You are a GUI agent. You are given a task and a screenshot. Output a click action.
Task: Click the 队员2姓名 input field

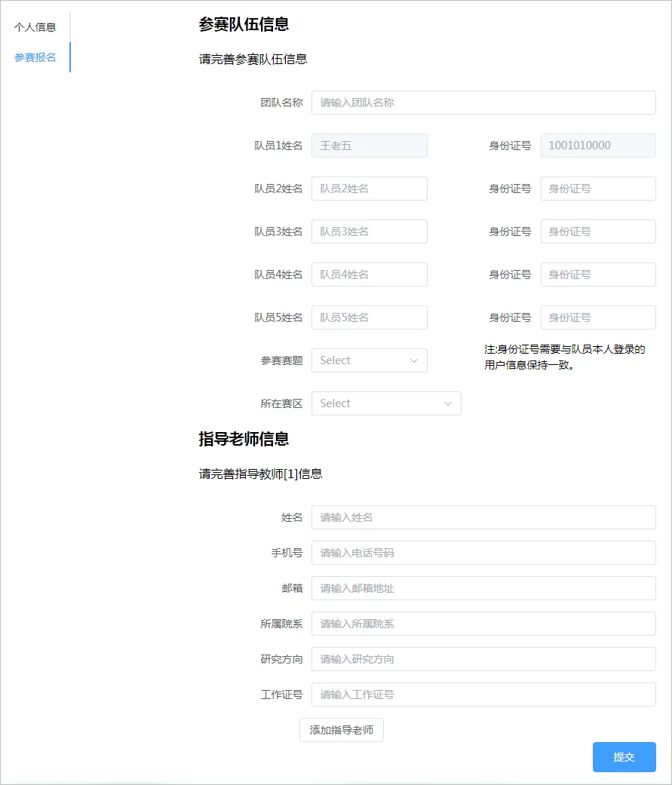pyautogui.click(x=370, y=189)
